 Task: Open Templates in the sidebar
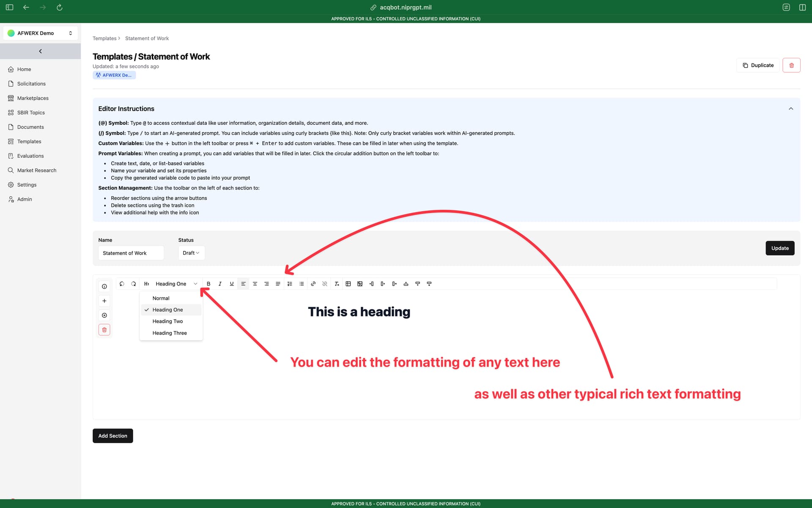click(29, 141)
